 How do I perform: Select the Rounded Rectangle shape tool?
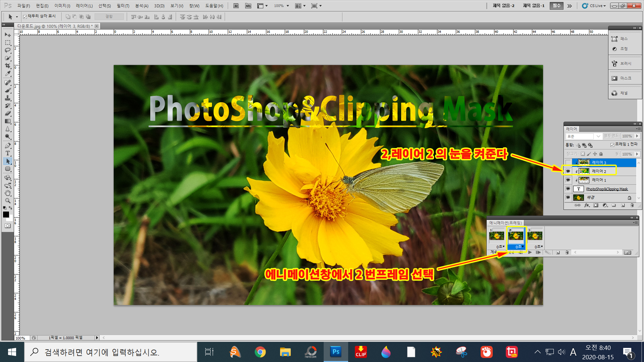point(8,169)
